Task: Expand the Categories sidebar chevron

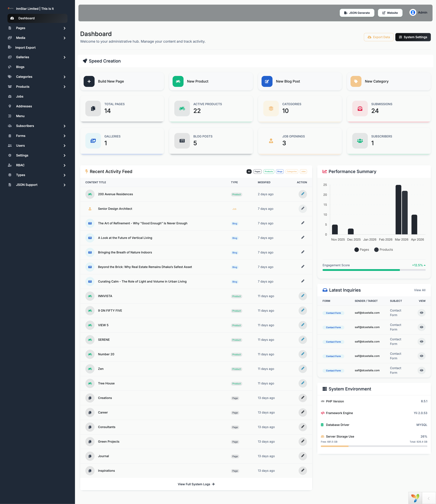Action: tap(64, 77)
